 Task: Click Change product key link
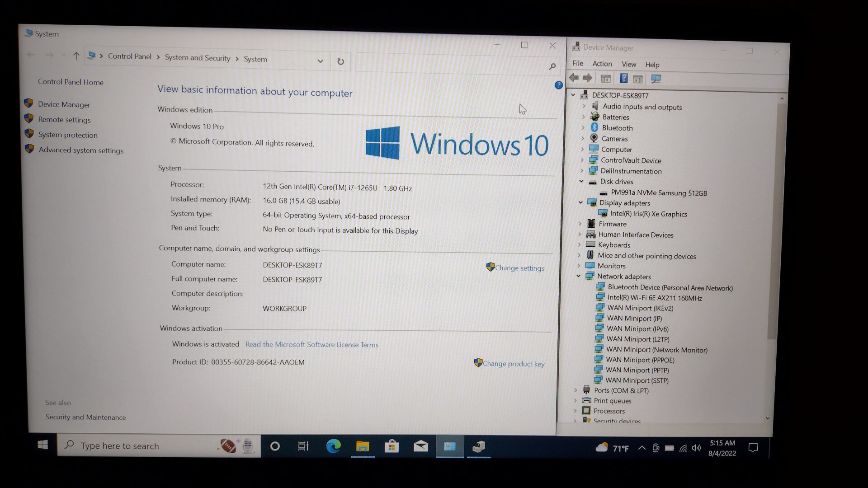(x=514, y=364)
